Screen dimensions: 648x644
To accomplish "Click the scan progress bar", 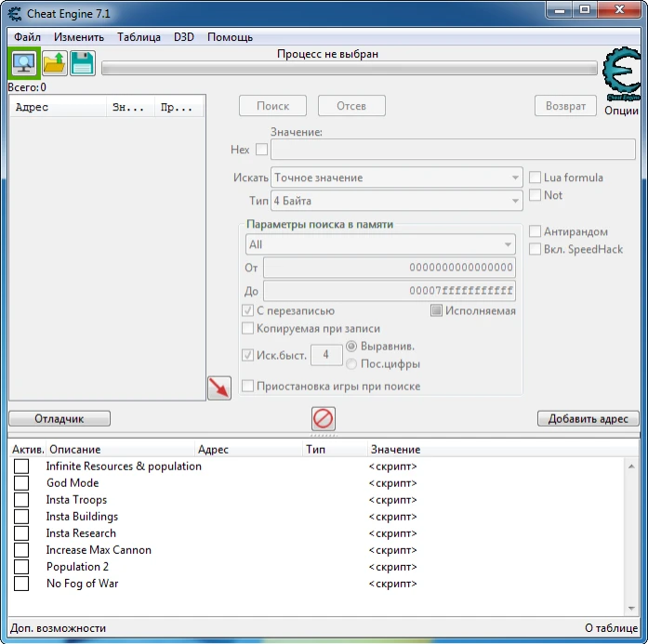I will [x=350, y=68].
